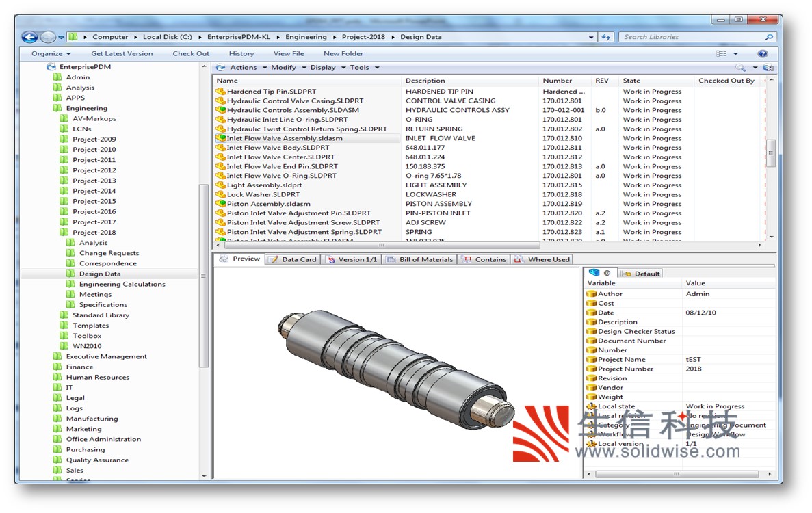Switch to the Contains tab
812x513 pixels.
(x=485, y=259)
